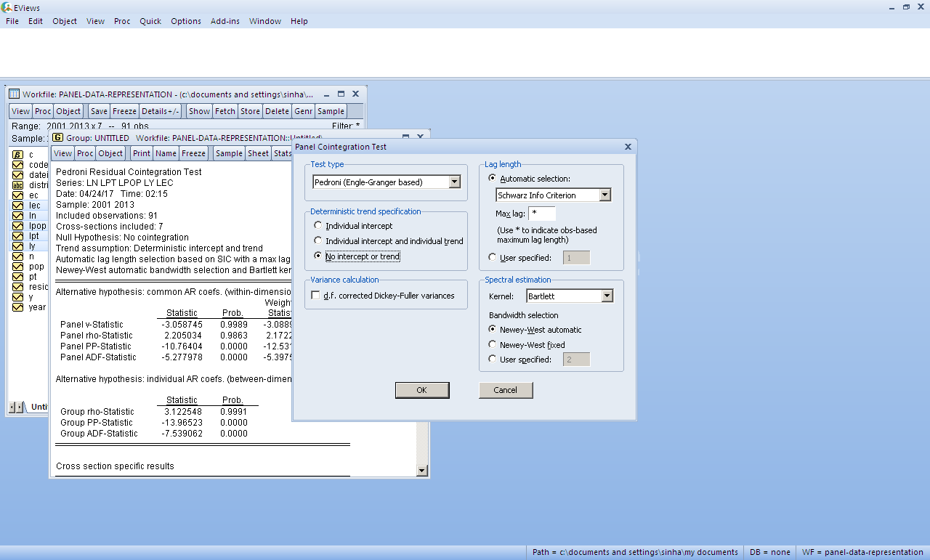Open the Window menu
Viewport: 930px width, 560px height.
tap(265, 21)
